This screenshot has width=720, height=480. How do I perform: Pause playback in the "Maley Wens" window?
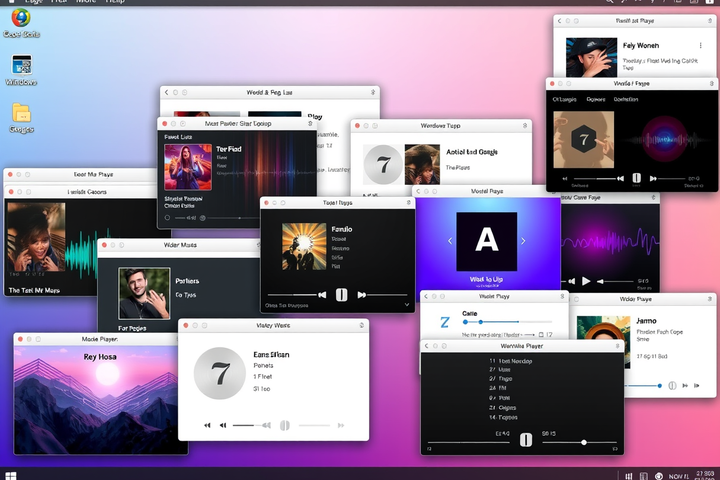point(285,425)
